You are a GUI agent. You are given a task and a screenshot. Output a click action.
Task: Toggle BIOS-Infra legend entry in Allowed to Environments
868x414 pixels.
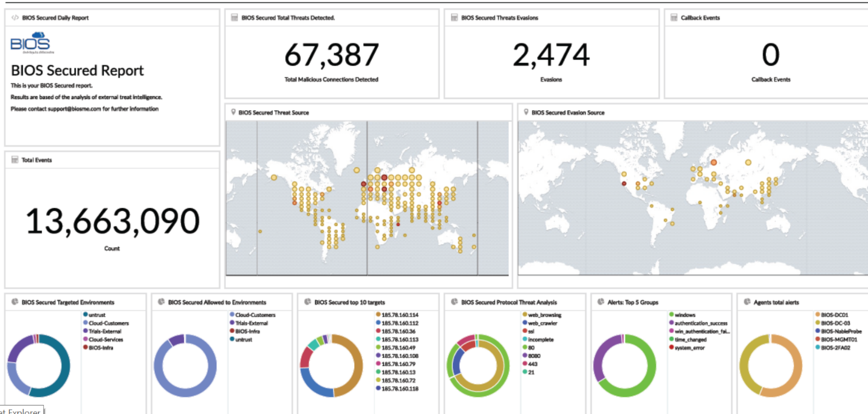(244, 331)
